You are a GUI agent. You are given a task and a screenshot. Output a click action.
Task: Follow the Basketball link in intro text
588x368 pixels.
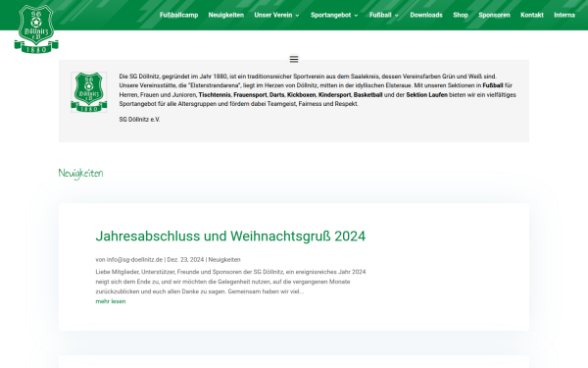pyautogui.click(x=367, y=95)
